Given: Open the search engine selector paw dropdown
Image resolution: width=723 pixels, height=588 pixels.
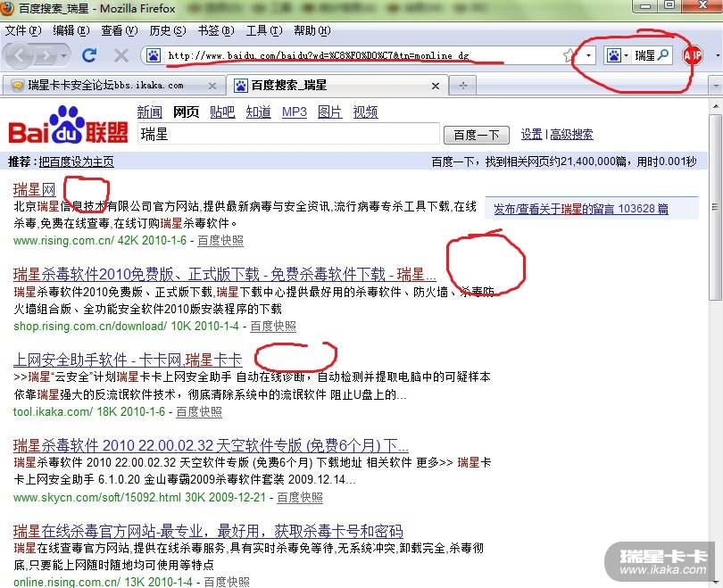Looking at the screenshot, I should (x=618, y=55).
